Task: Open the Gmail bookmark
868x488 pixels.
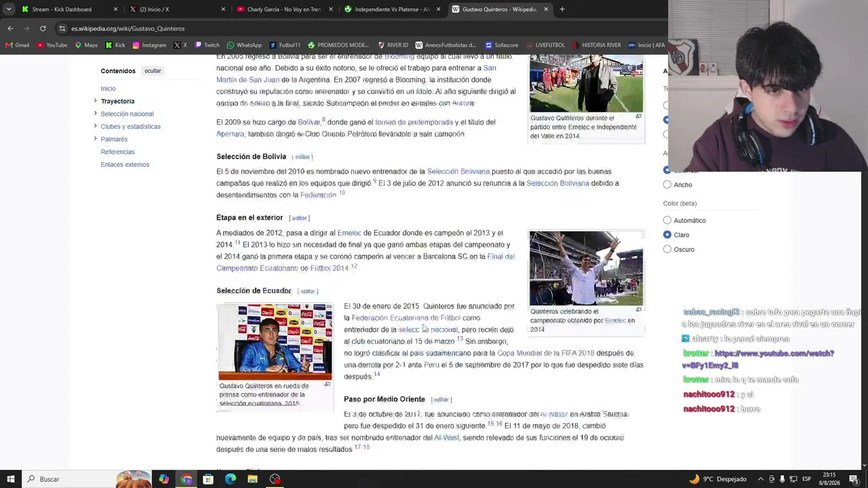Action: click(x=18, y=45)
